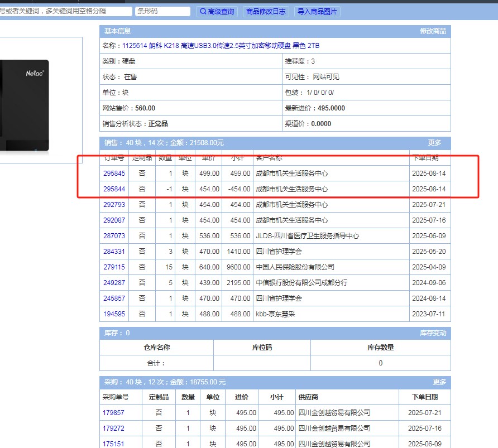Image resolution: width=498 pixels, height=448 pixels.
Task: Click the 库位码 column header
Action: pyautogui.click(x=262, y=348)
